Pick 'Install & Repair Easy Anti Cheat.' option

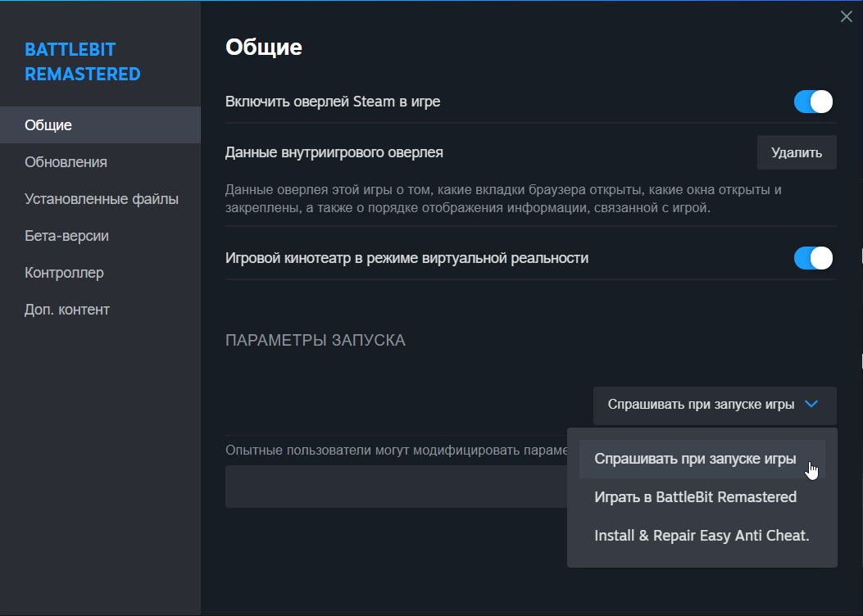pyautogui.click(x=702, y=536)
